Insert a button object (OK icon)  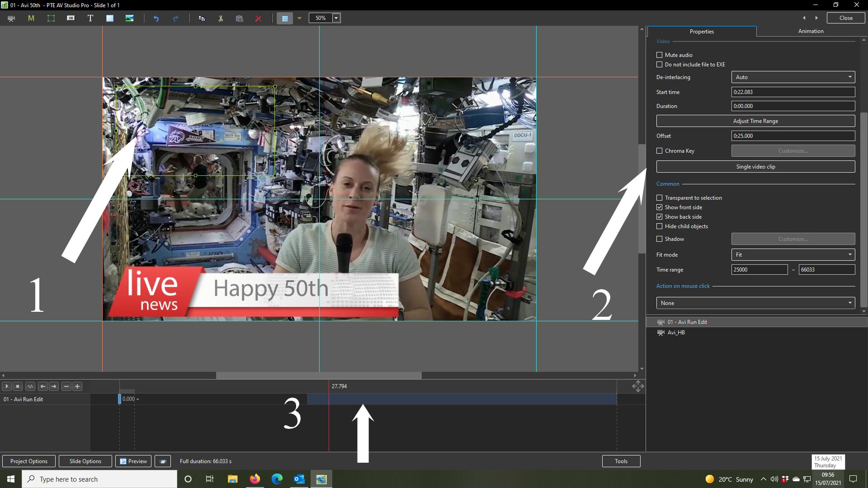(71, 19)
